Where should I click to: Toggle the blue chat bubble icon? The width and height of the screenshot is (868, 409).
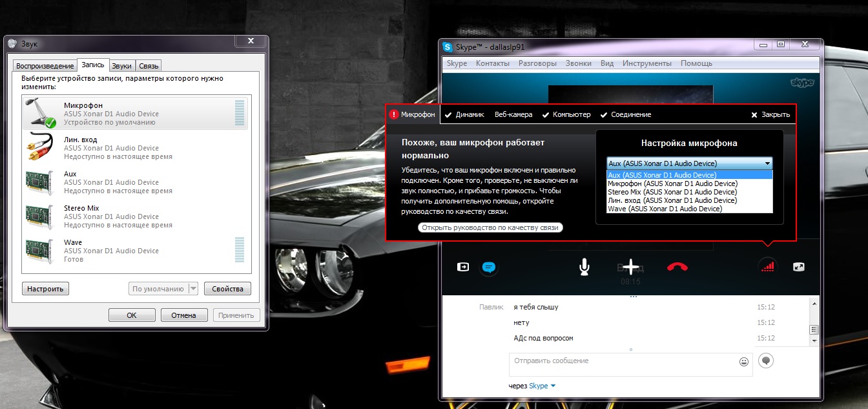coord(488,267)
